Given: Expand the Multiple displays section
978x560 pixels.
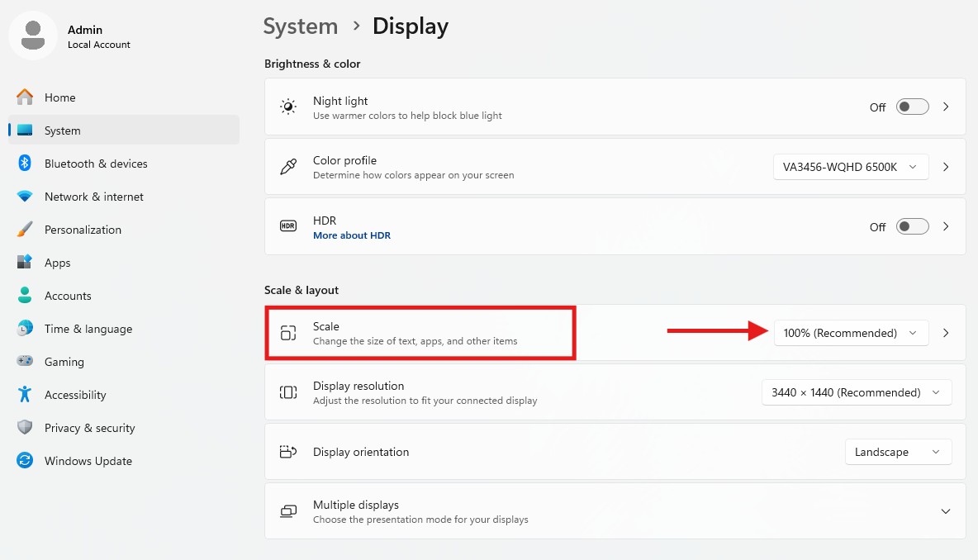Looking at the screenshot, I should pyautogui.click(x=946, y=511).
